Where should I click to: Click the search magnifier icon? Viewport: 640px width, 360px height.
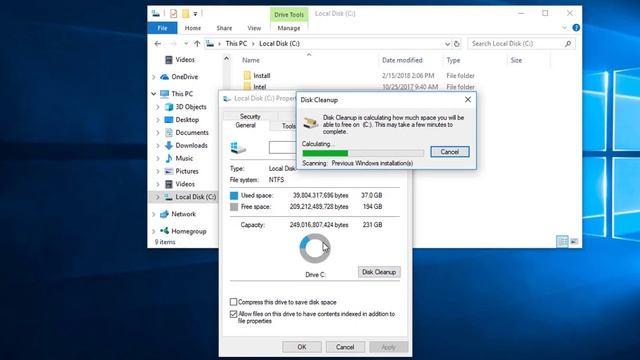(568, 44)
